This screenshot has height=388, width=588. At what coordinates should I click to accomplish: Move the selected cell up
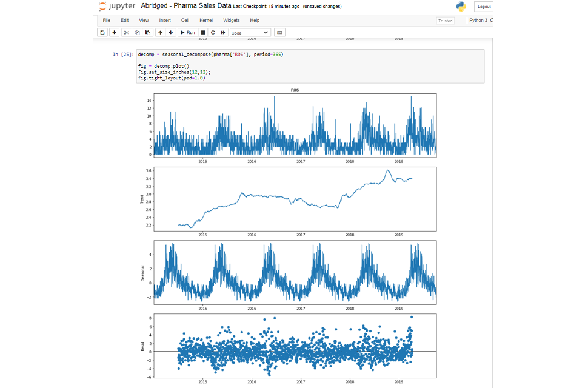(x=161, y=33)
